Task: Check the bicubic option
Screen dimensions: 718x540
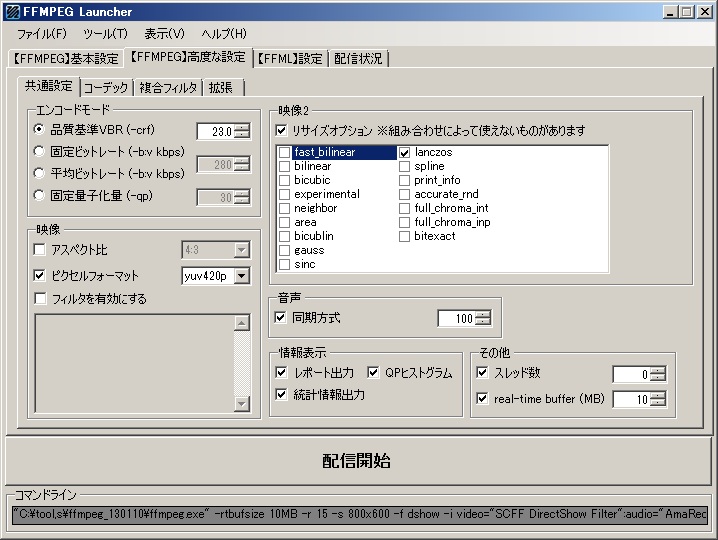Action: pos(284,180)
